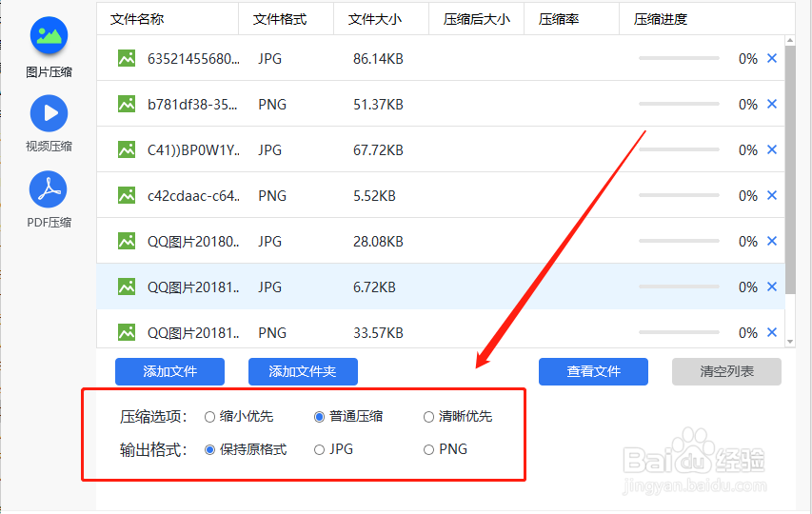Remove the 33.57KB QQ图片 file from list
The width and height of the screenshot is (812, 514).
[x=772, y=332]
